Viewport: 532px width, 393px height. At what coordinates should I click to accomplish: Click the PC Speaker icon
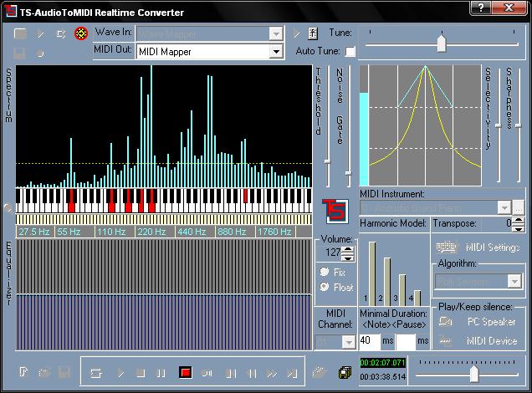tap(445, 321)
